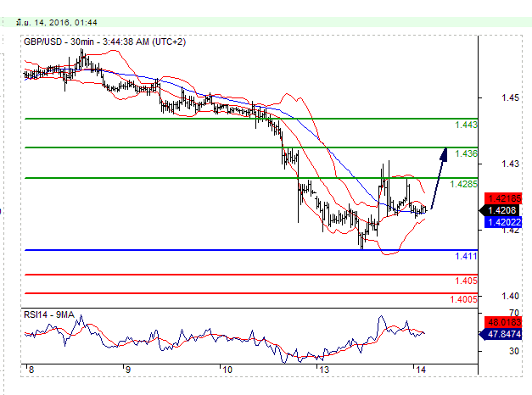Click the 1.45 price axis label

[x=510, y=98]
